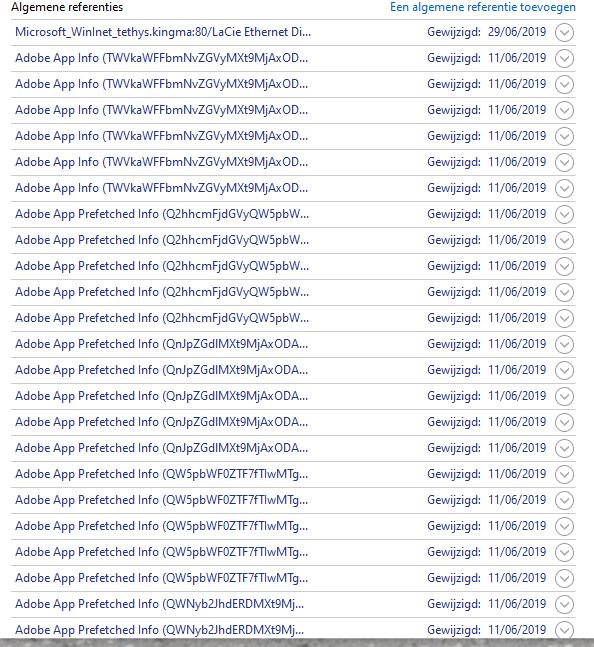
Task: Expand chevron of the last Adobe App Info (TWVka...) row
Action: (x=564, y=189)
